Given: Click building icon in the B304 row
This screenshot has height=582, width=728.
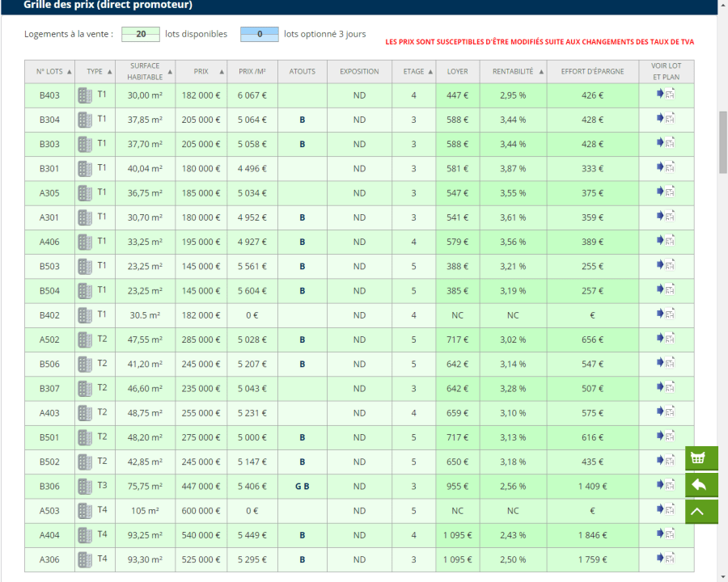Looking at the screenshot, I should [x=85, y=120].
